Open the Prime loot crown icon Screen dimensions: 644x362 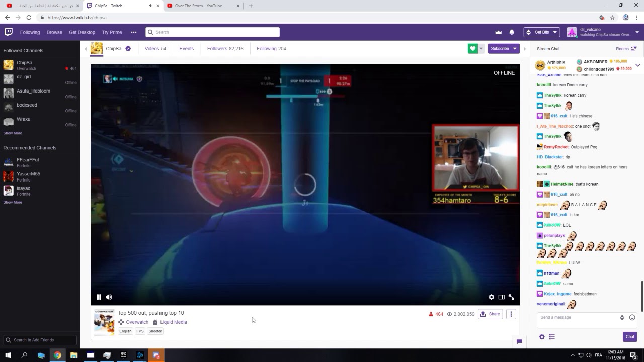[x=499, y=32]
